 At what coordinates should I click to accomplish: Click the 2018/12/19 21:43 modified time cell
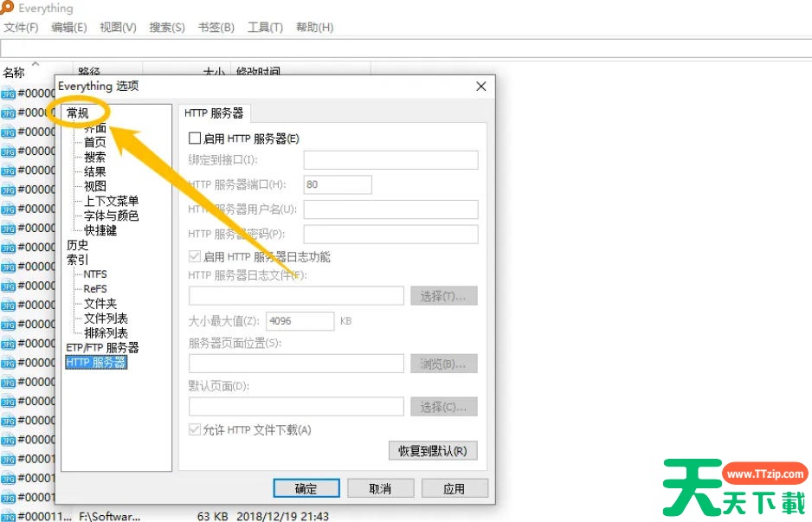(283, 516)
